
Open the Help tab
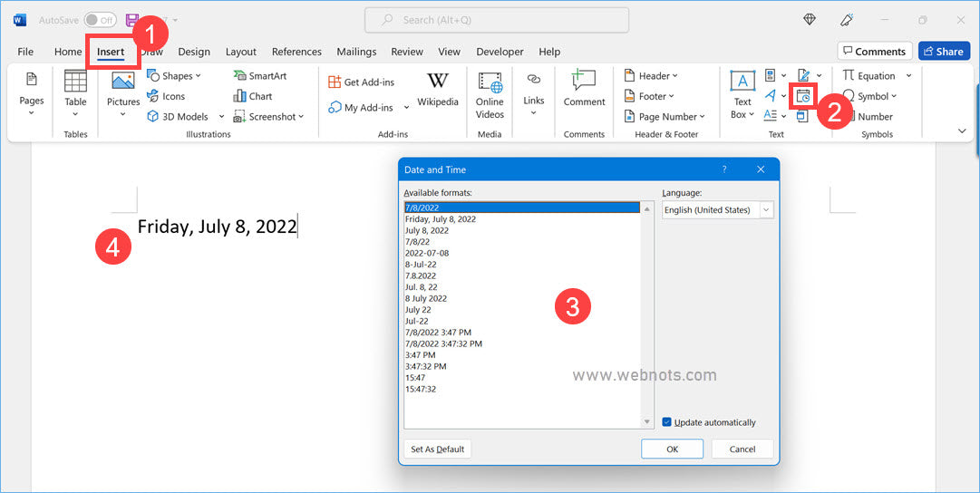[549, 52]
